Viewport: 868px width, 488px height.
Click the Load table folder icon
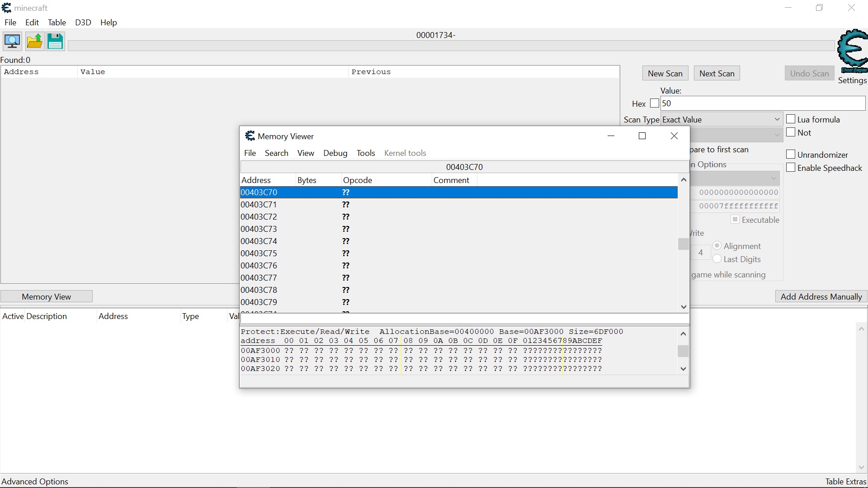[x=34, y=41]
